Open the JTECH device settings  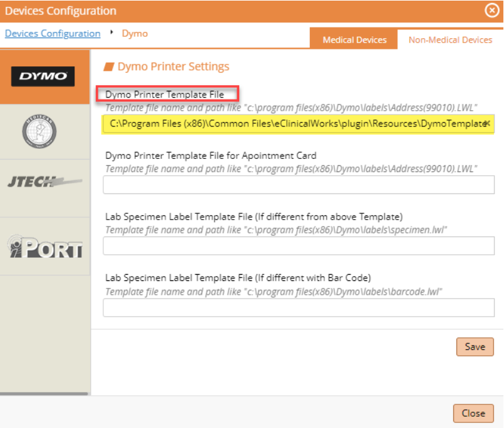43,181
